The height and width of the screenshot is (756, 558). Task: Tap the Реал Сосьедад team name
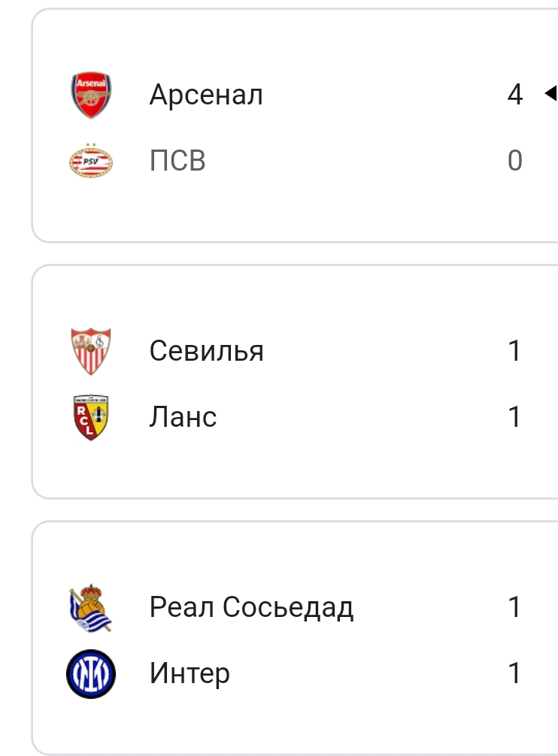pos(251,607)
